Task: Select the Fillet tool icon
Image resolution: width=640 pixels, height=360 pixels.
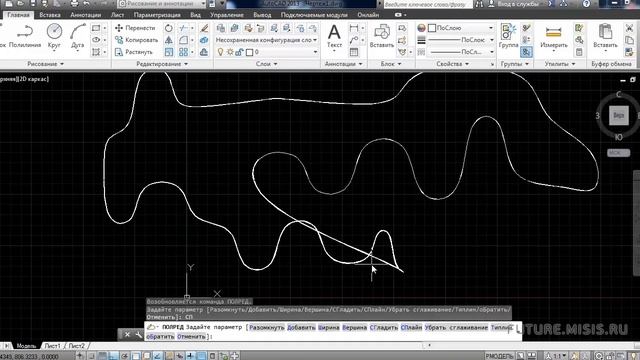Action: (x=184, y=40)
